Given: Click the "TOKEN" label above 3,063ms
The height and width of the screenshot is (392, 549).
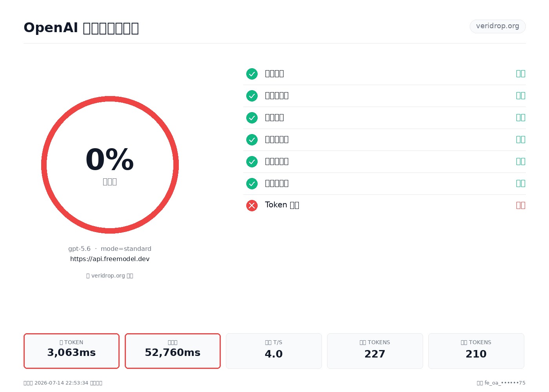Looking at the screenshot, I should pos(74,342).
